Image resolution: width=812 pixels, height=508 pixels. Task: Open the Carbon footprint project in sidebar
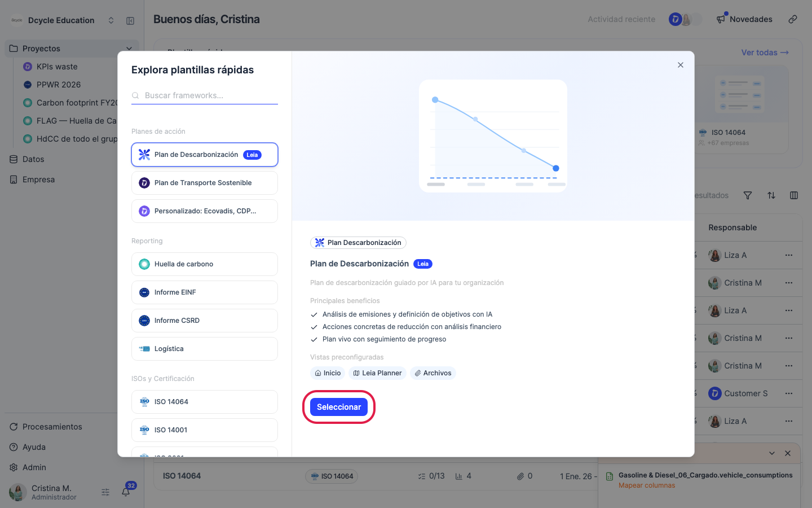(x=70, y=103)
